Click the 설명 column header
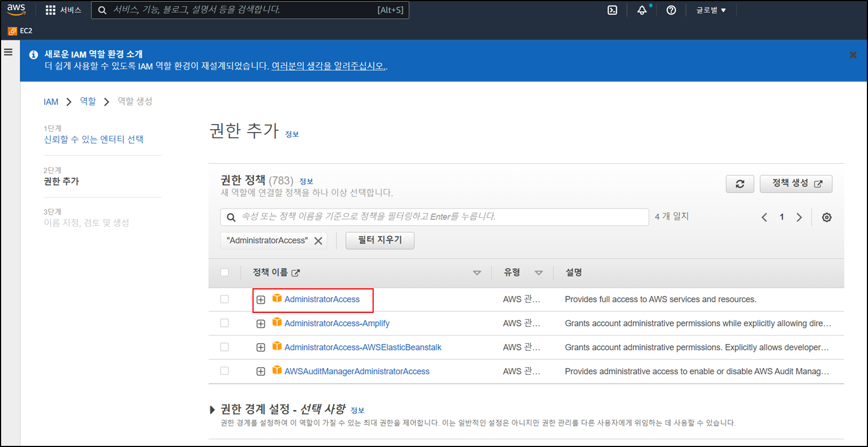 pos(574,272)
